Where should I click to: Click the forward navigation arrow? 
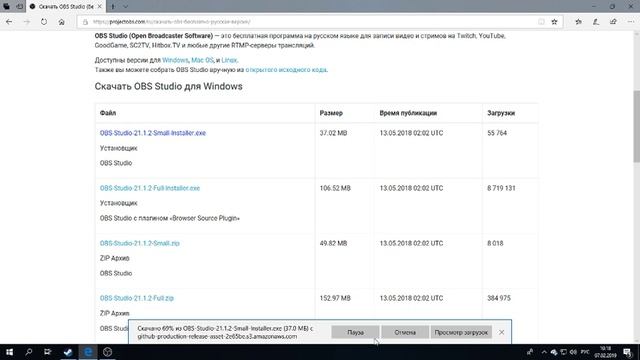click(27, 22)
